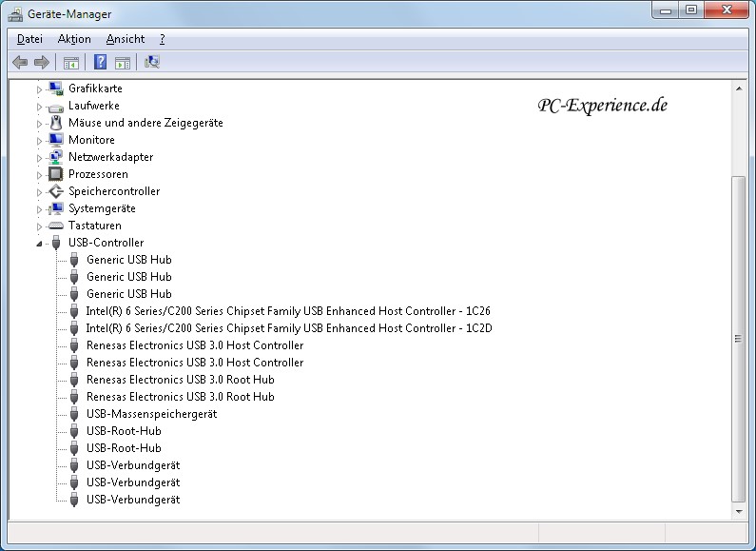Click the vertical scrollbar up arrow
The image size is (756, 551).
738,88
